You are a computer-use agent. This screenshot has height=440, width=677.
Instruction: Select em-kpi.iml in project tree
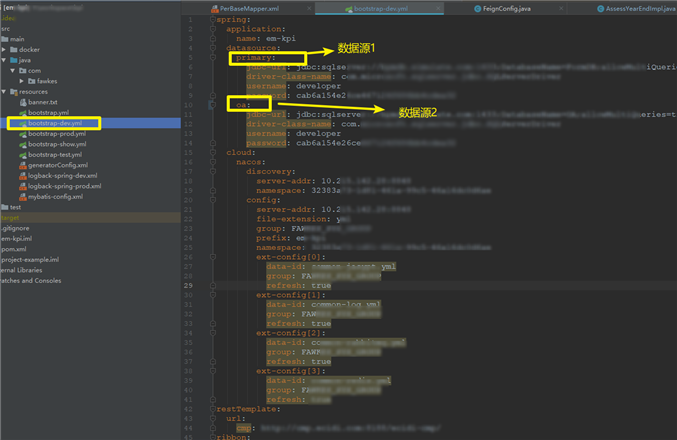pyautogui.click(x=16, y=239)
